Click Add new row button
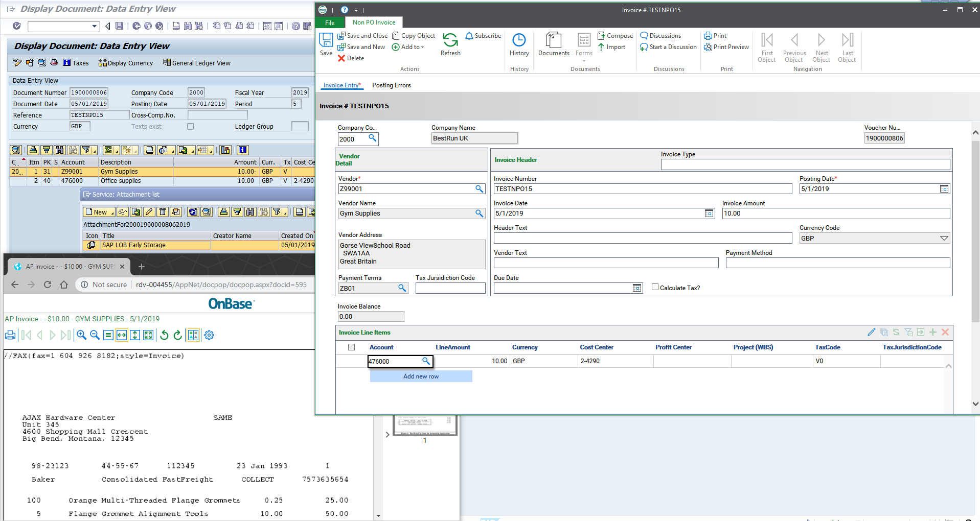980x521 pixels. (421, 376)
